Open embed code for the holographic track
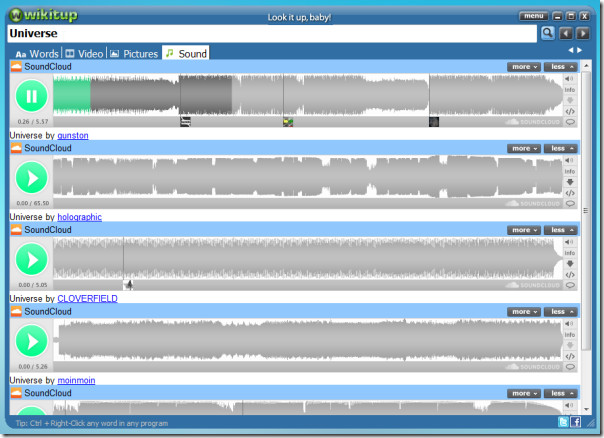 pyautogui.click(x=570, y=193)
